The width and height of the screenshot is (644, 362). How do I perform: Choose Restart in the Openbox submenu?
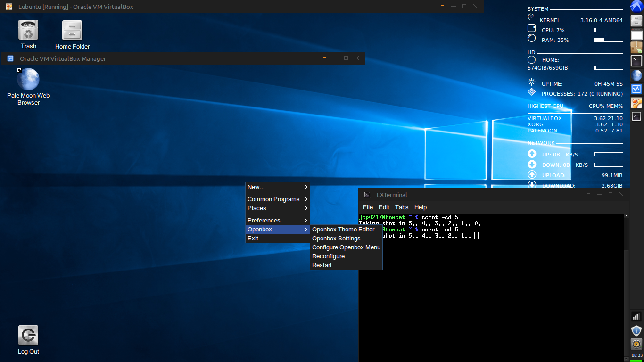pyautogui.click(x=346, y=265)
